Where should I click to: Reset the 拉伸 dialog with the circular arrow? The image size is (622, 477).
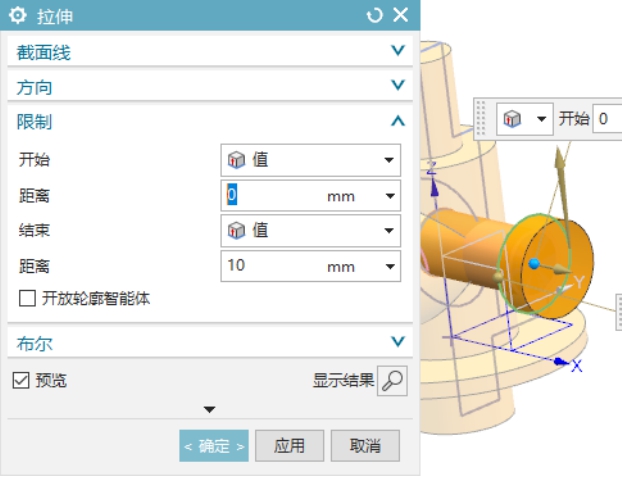pyautogui.click(x=374, y=15)
